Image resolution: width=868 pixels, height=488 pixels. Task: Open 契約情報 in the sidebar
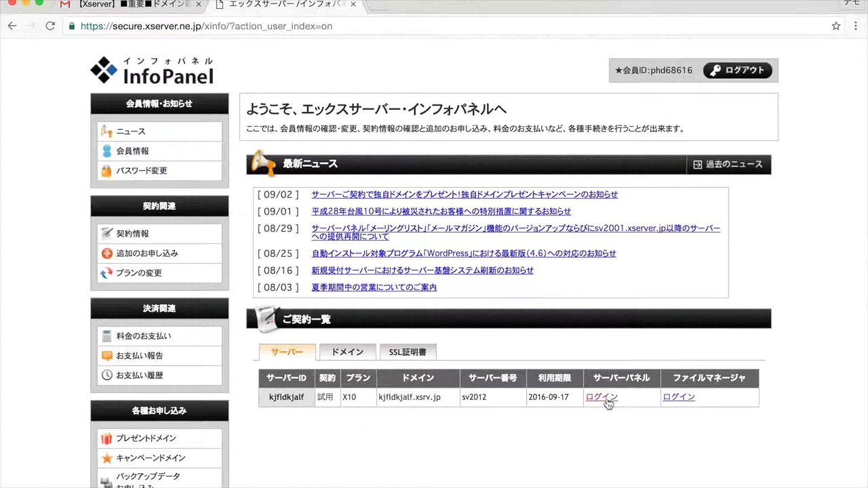tap(159, 233)
